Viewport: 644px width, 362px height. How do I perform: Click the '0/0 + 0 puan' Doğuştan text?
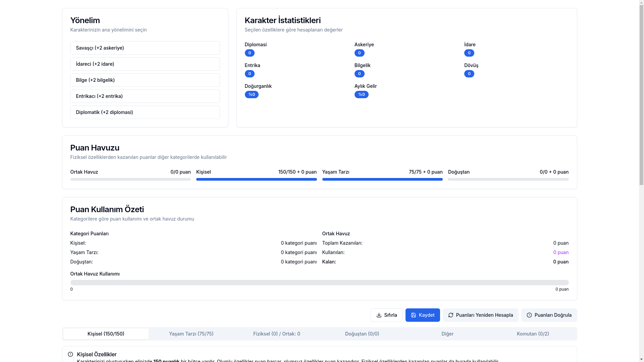pyautogui.click(x=554, y=172)
